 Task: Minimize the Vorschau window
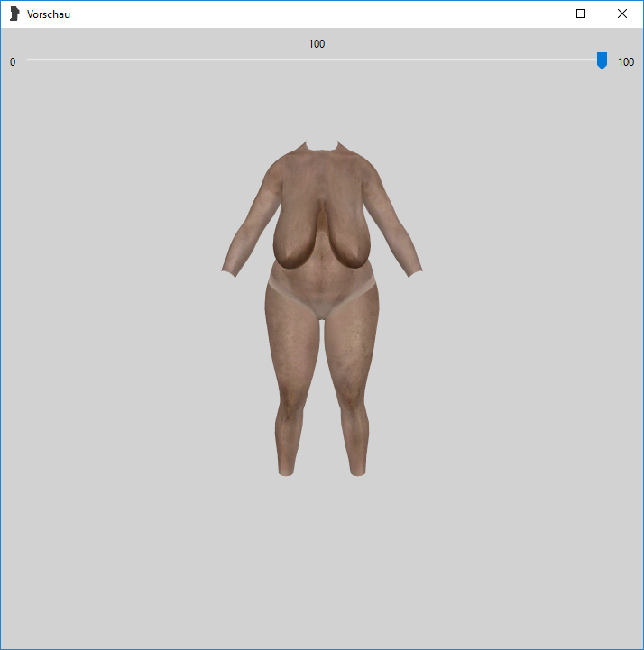[540, 14]
